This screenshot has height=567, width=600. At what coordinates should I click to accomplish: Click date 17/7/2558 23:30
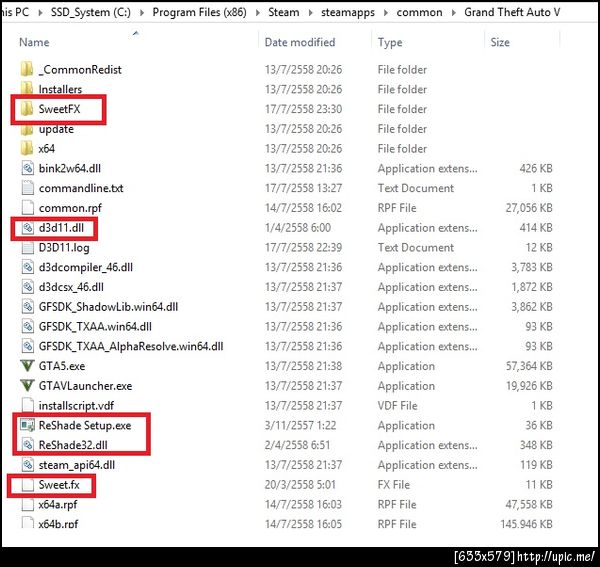click(x=303, y=109)
